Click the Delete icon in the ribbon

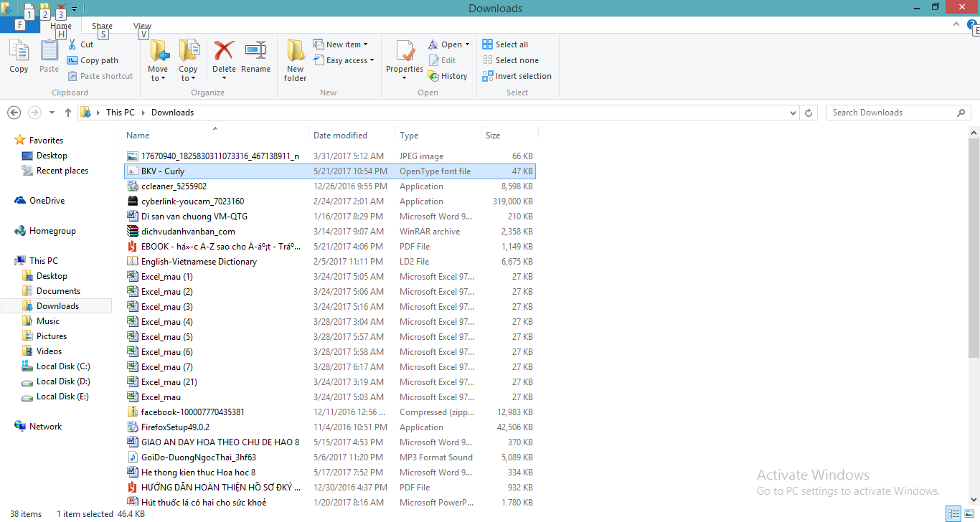point(224,52)
